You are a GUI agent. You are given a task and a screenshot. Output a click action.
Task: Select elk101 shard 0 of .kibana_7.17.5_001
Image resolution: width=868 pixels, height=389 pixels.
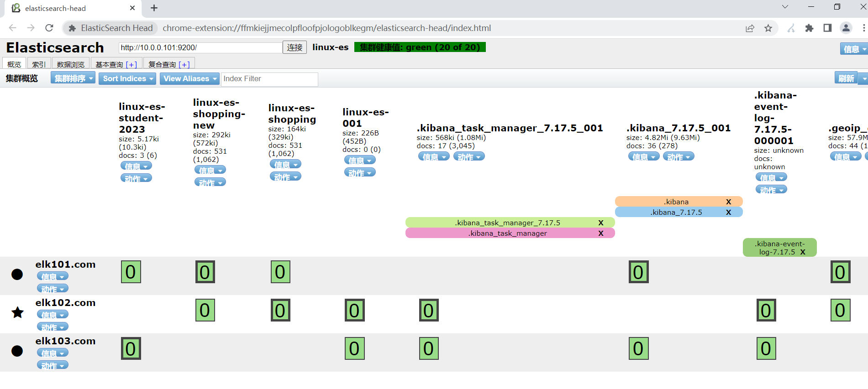point(639,272)
